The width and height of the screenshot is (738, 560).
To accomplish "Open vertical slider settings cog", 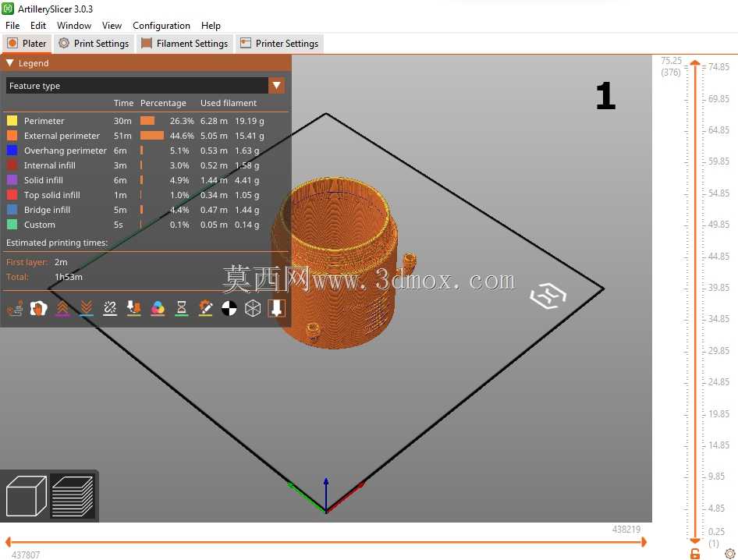I will (730, 554).
